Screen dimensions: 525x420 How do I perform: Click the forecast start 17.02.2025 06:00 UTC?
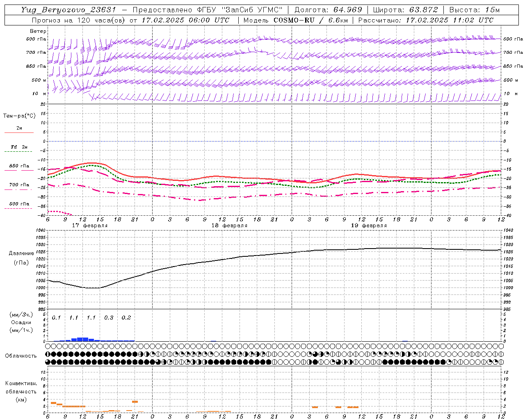point(185,20)
